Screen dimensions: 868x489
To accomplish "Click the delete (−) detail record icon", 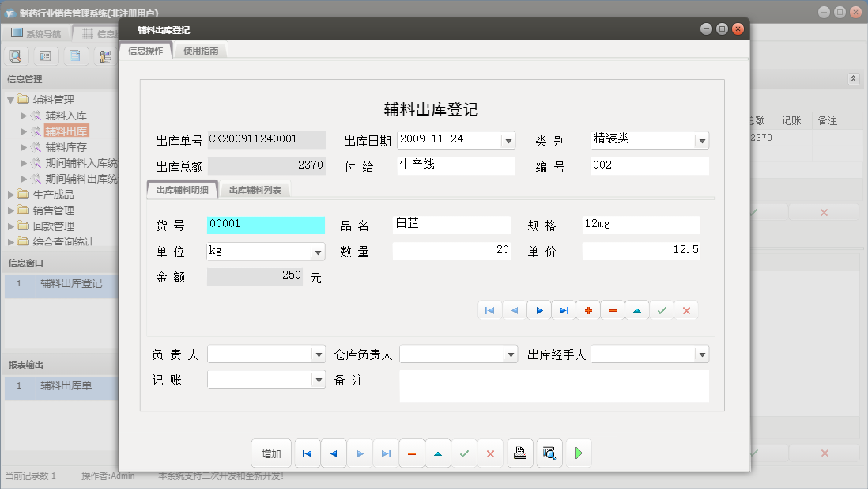I will (x=612, y=310).
